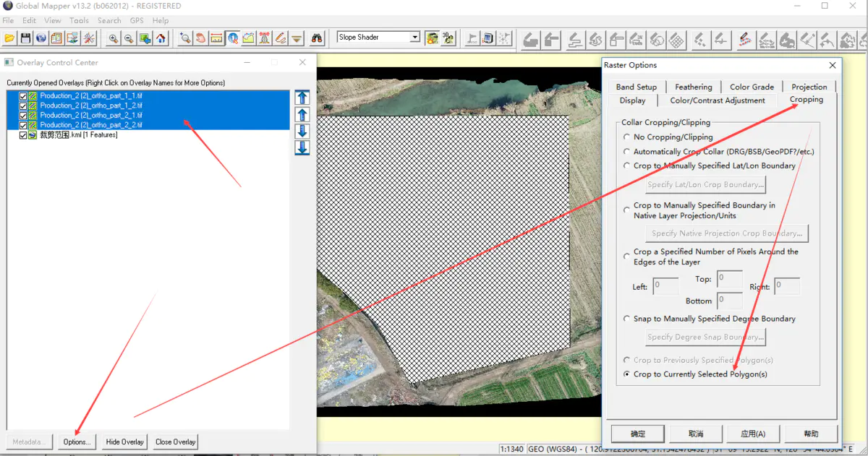This screenshot has height=456, width=868.
Task: Select the Feature Info tool
Action: point(233,38)
